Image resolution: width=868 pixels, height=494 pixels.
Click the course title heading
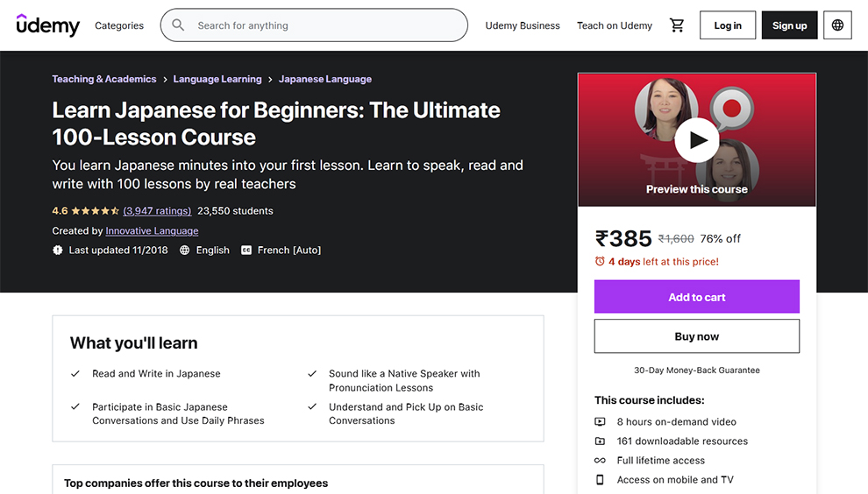(x=276, y=123)
